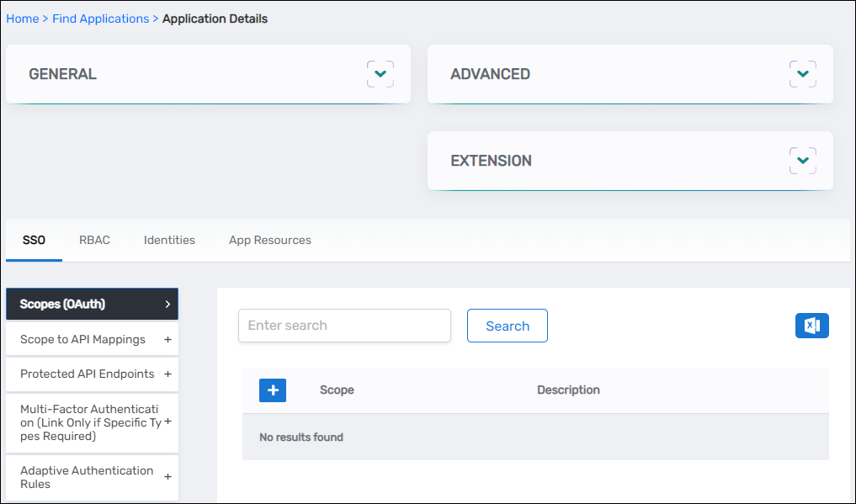Export scopes to Excel
The height and width of the screenshot is (504, 856).
click(811, 326)
